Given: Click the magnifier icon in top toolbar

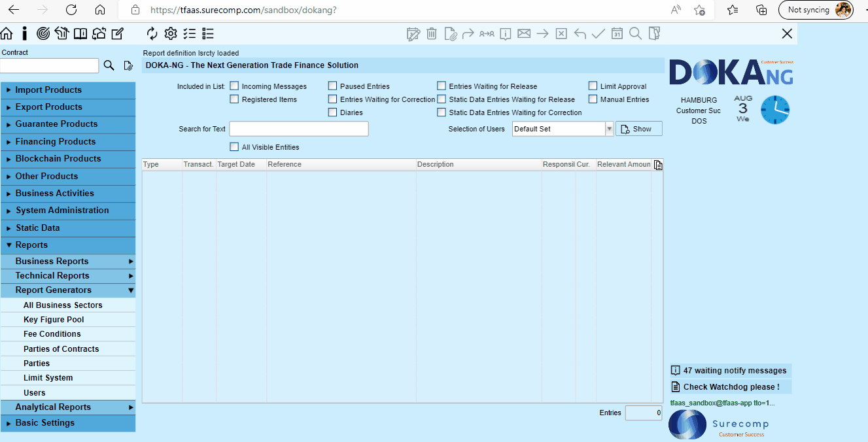Looking at the screenshot, I should pyautogui.click(x=635, y=33).
